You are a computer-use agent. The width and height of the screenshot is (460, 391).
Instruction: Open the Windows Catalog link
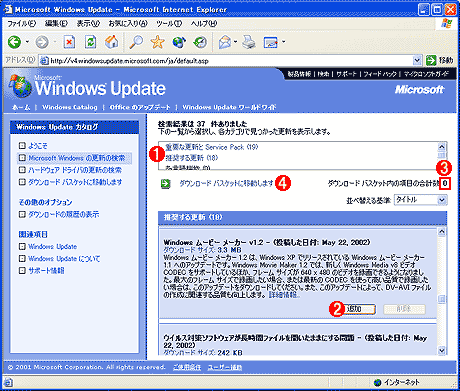pyautogui.click(x=70, y=107)
